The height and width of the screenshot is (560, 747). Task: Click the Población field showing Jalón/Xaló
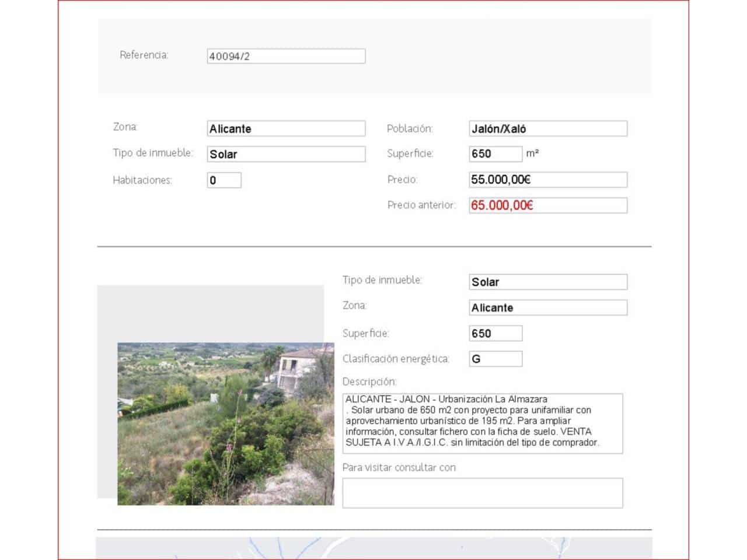[548, 128]
